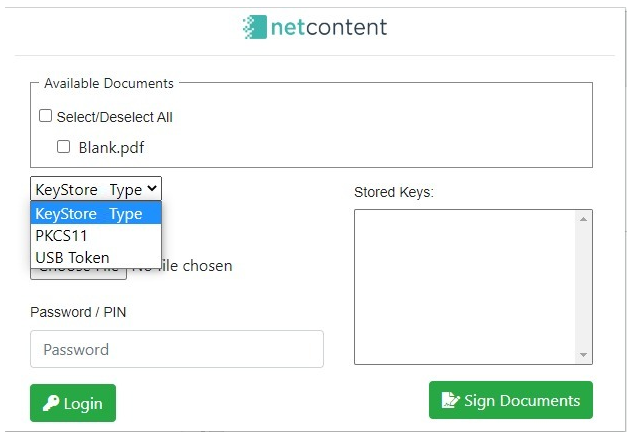Choose the highlighted KeyStore Type placeholder option
The image size is (629, 433).
pos(96,213)
